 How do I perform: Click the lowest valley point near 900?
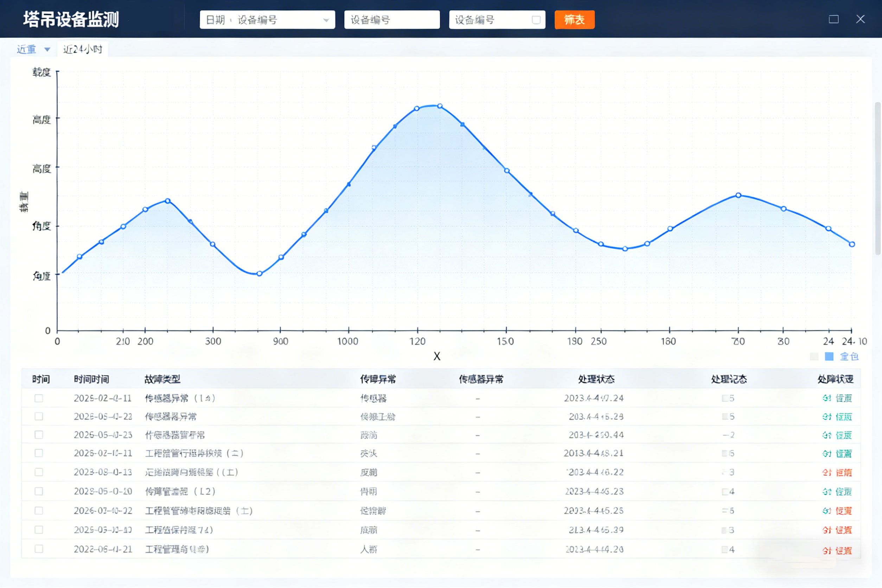point(259,274)
